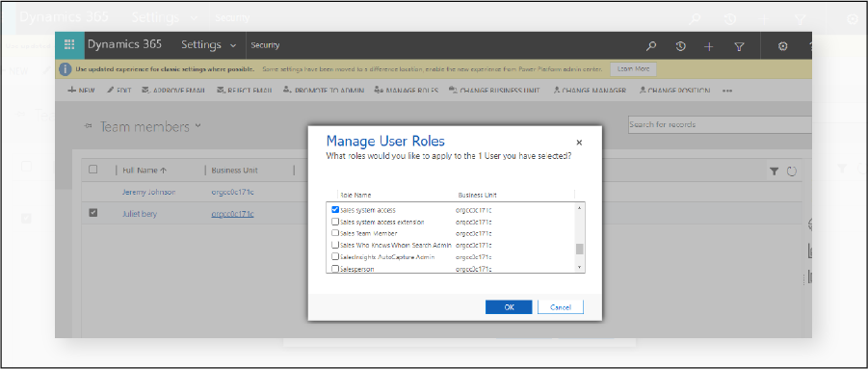Check the Salesperson role
868x369 pixels.
[x=335, y=269]
